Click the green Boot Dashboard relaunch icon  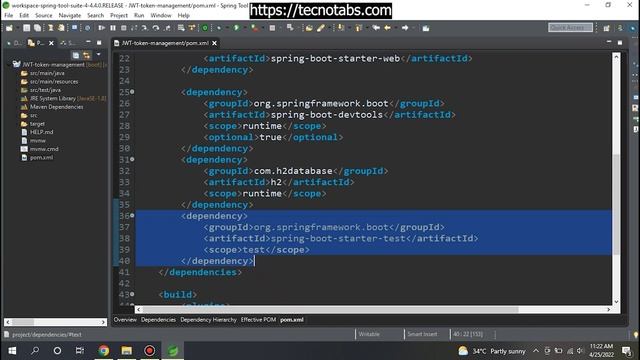205,28
